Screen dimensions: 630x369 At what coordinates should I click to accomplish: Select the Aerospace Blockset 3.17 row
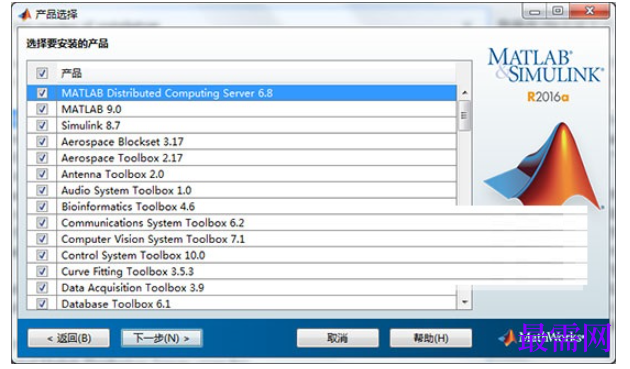(x=242, y=141)
